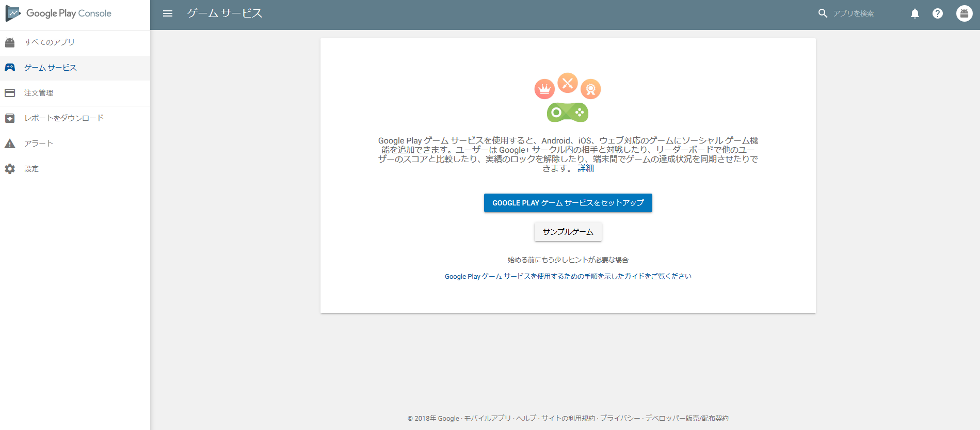Viewport: 980px width, 430px height.
Task: Open レポートをダウンロード in the sidebar
Action: point(75,118)
